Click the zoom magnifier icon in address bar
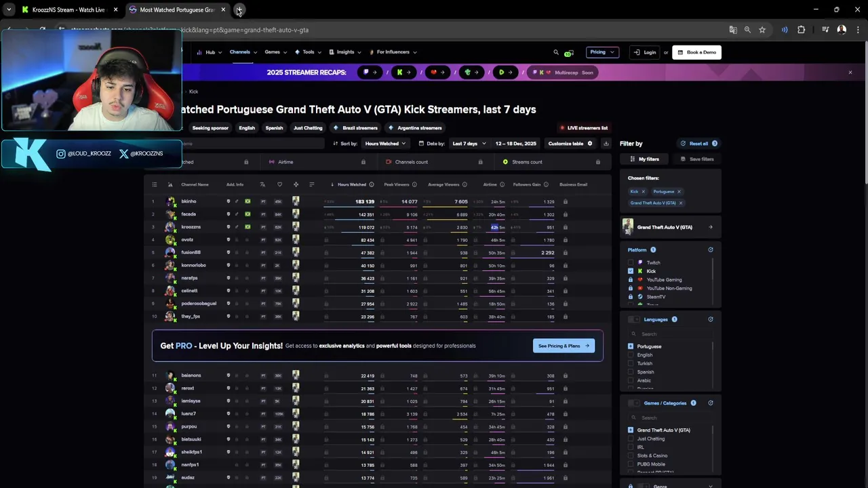Screen dimensions: 868x488 [747, 30]
